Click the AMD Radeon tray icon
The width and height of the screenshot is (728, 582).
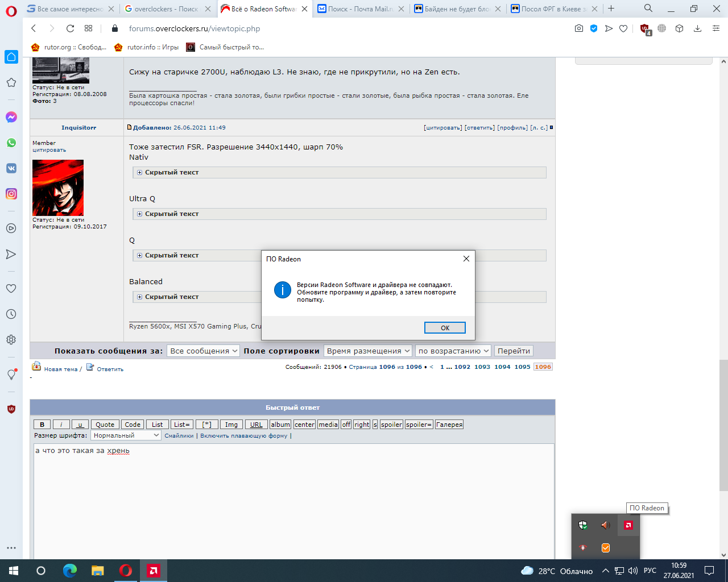[x=628, y=525]
